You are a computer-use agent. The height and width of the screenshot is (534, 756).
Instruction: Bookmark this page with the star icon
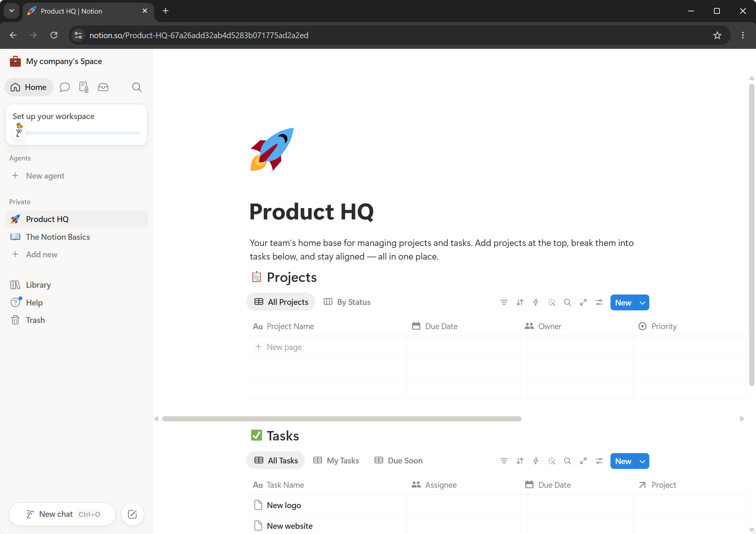click(x=717, y=35)
